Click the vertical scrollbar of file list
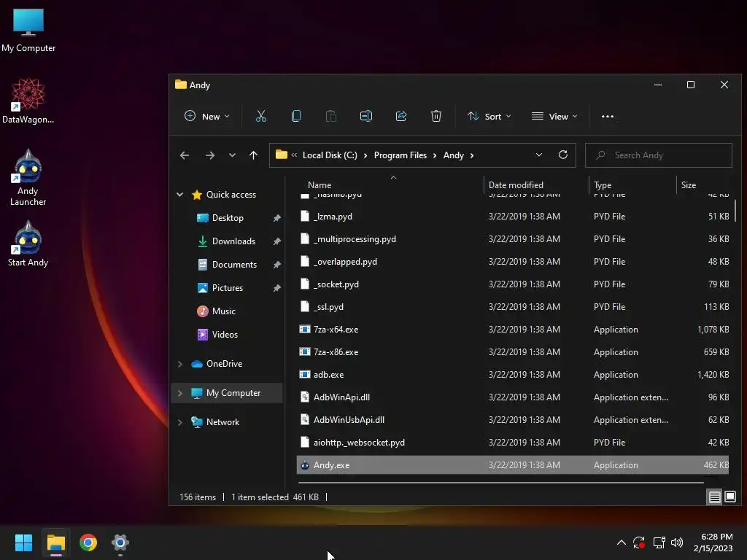Screen dimensions: 747x560 pos(735,209)
